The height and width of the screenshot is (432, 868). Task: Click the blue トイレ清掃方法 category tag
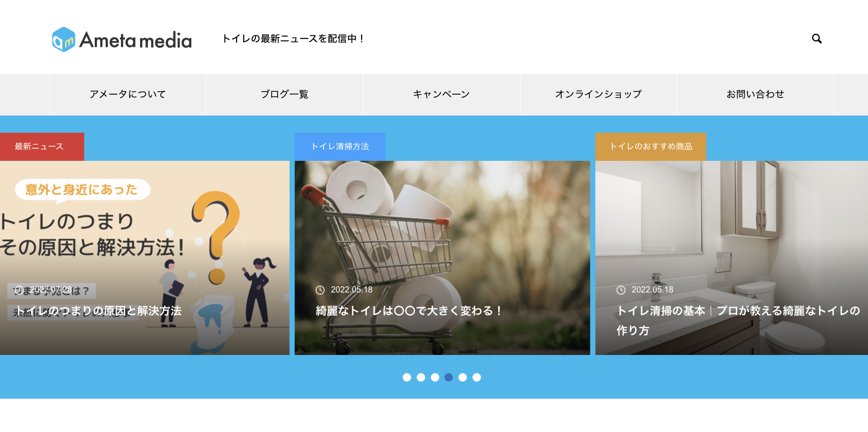pyautogui.click(x=340, y=147)
